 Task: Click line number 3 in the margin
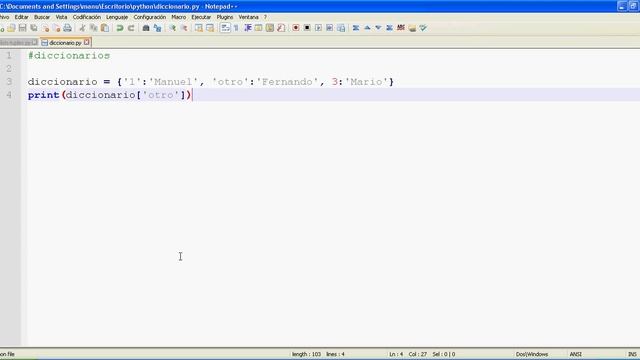point(9,82)
